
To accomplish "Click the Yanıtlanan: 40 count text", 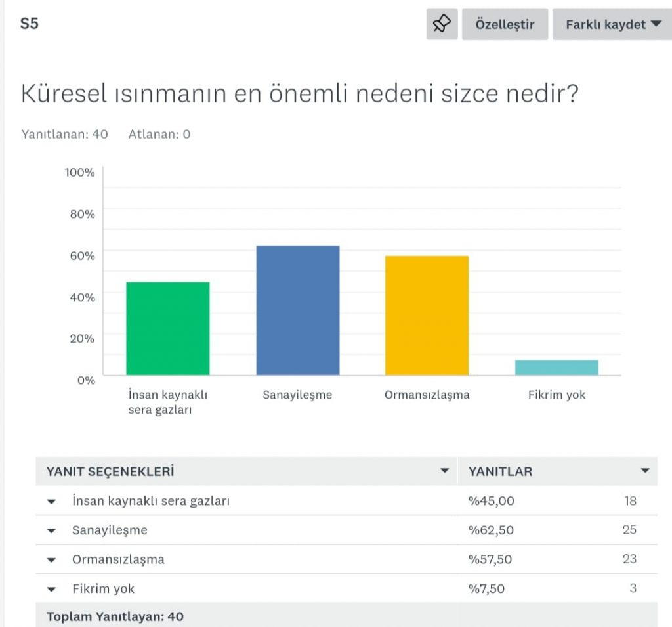I will tap(64, 134).
